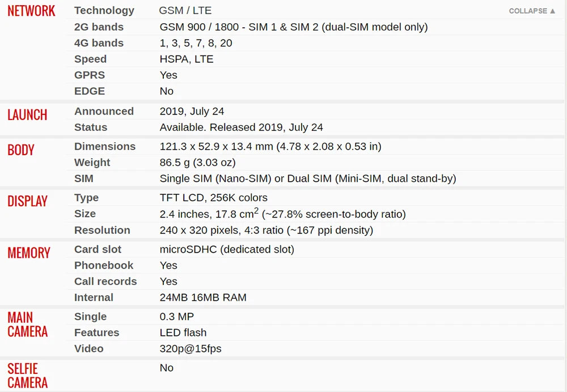Open the Technology spec label link
567x392 pixels.
104,10
